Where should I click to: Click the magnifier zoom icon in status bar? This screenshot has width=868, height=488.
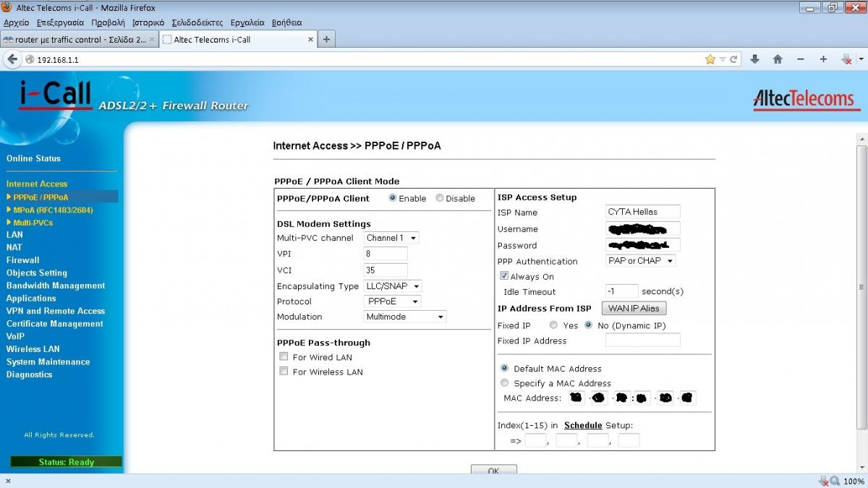click(835, 481)
